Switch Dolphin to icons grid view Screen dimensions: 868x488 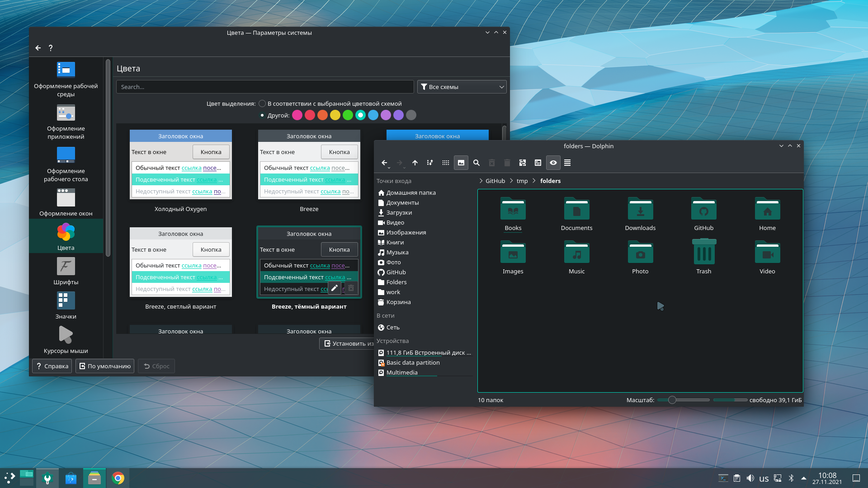(445, 163)
